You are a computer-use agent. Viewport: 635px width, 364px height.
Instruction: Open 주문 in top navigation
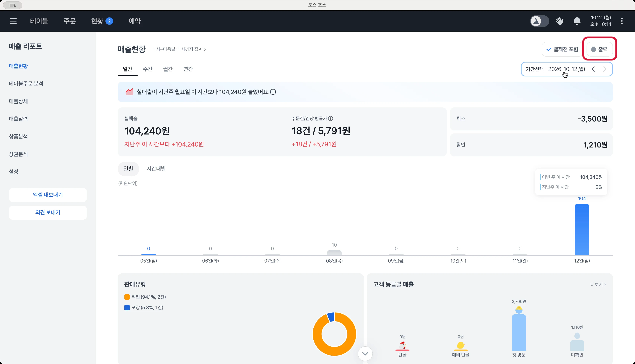pyautogui.click(x=70, y=21)
